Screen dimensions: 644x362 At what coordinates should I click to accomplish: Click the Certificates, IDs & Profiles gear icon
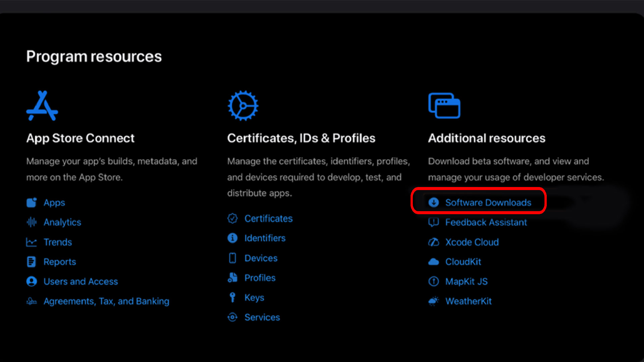tap(243, 106)
